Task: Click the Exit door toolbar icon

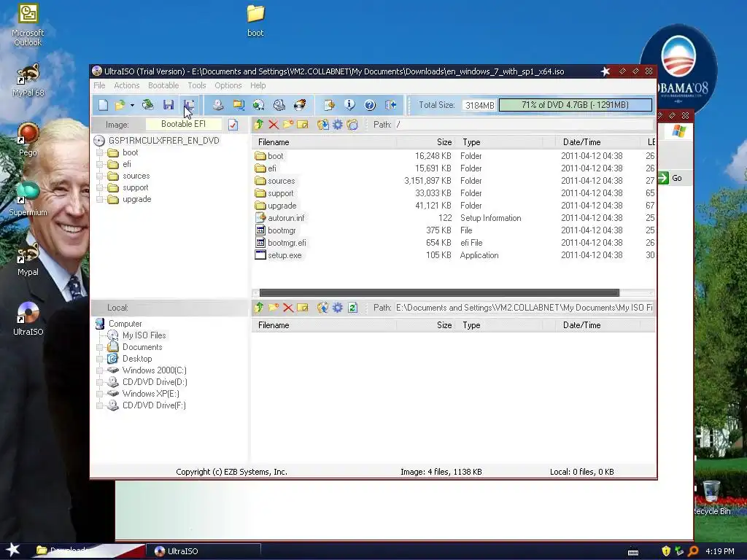Action: [x=391, y=105]
